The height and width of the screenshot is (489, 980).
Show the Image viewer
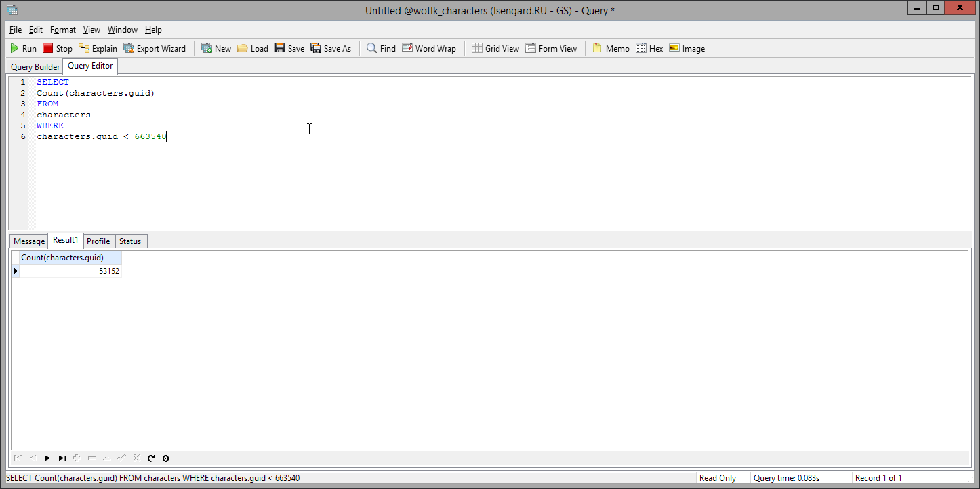point(687,48)
